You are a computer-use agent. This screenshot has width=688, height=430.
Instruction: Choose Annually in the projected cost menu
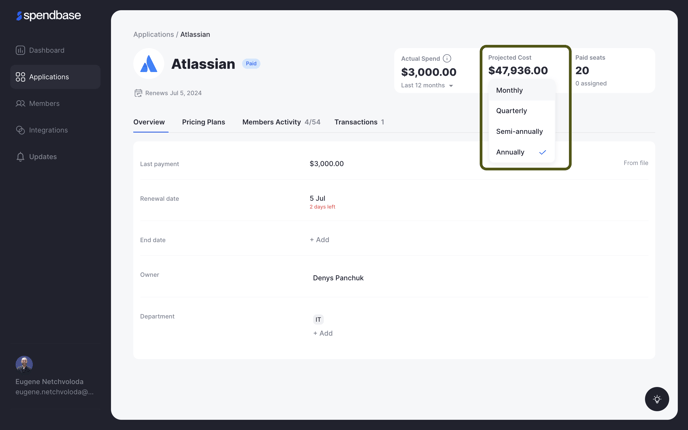(x=522, y=152)
